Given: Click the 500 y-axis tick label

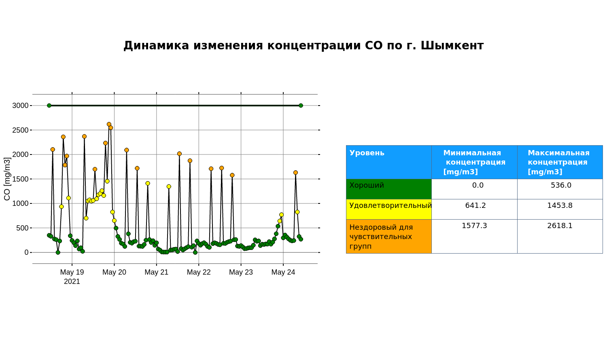Looking at the screenshot, I should [22, 228].
